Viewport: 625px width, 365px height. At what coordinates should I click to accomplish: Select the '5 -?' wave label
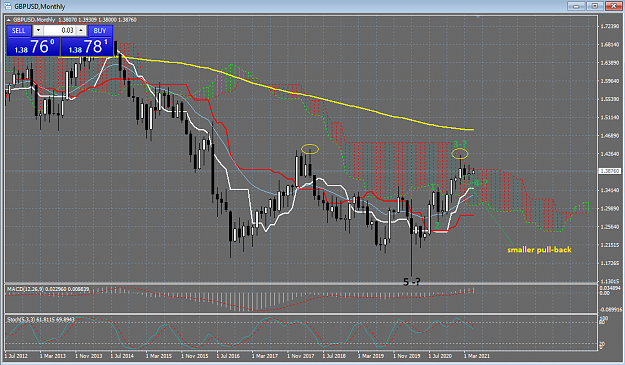point(412,282)
